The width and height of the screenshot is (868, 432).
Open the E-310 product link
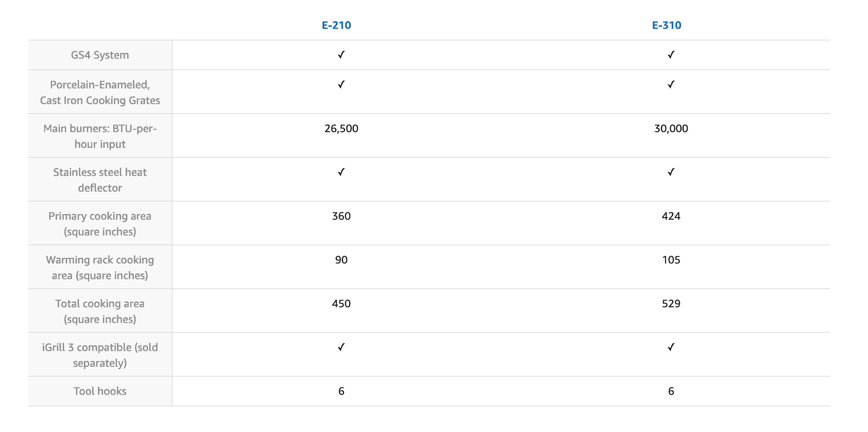pos(667,25)
